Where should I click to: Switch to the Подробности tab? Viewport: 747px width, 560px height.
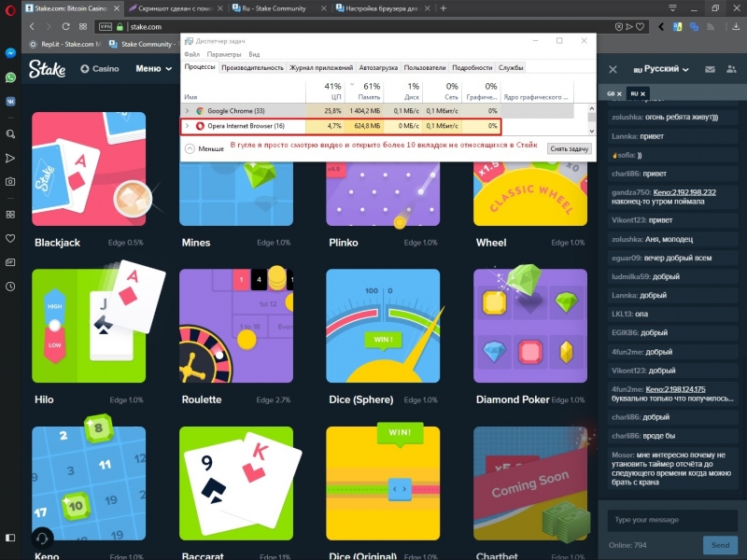(x=472, y=67)
